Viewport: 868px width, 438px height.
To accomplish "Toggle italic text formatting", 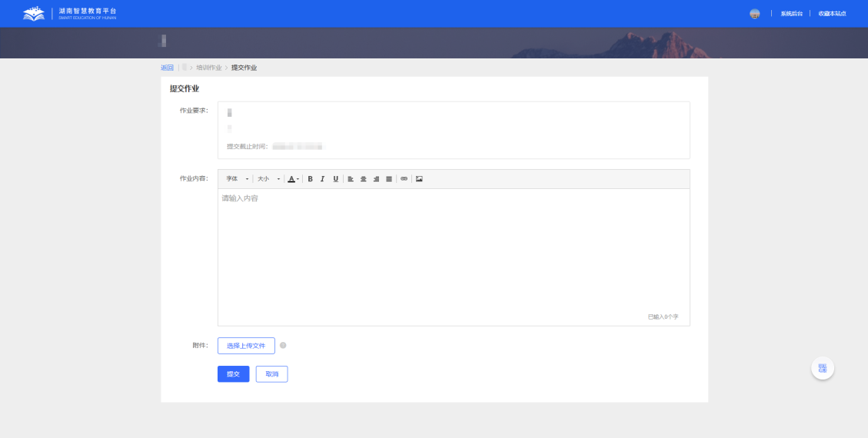I will pos(323,179).
